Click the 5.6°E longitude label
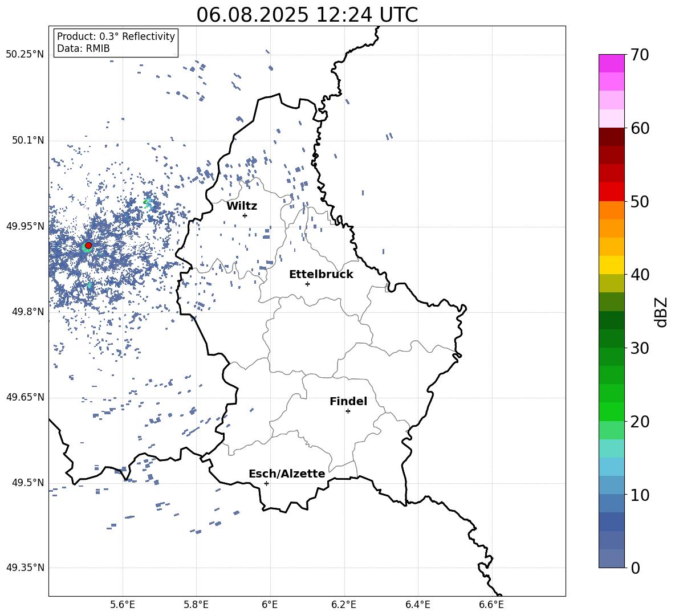The height and width of the screenshot is (616, 675). (x=123, y=605)
